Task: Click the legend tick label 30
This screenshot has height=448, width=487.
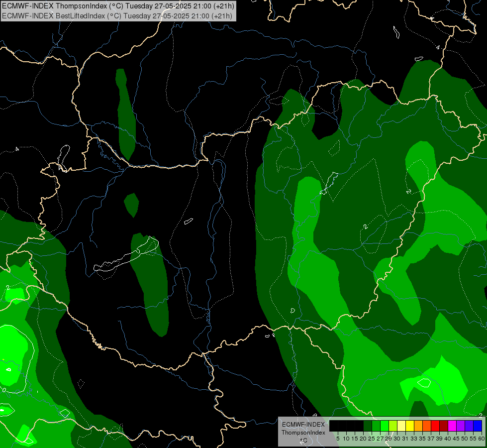Action: 397,439
